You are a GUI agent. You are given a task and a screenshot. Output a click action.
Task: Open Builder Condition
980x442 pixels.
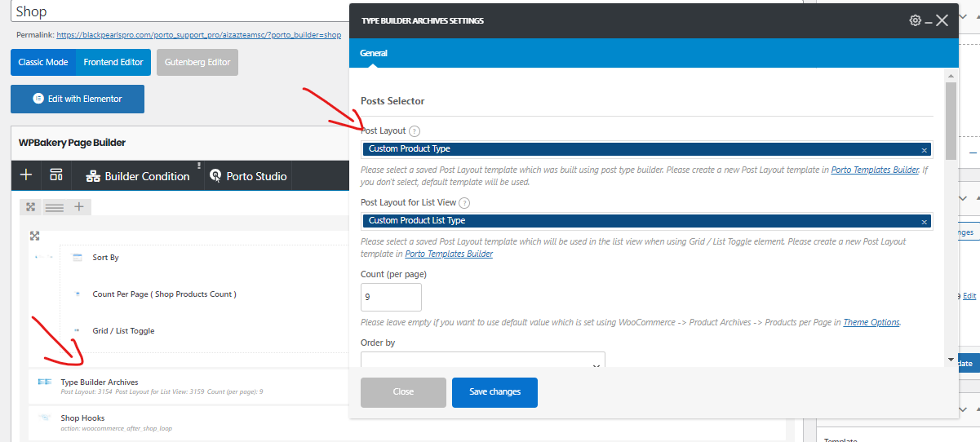(x=138, y=176)
